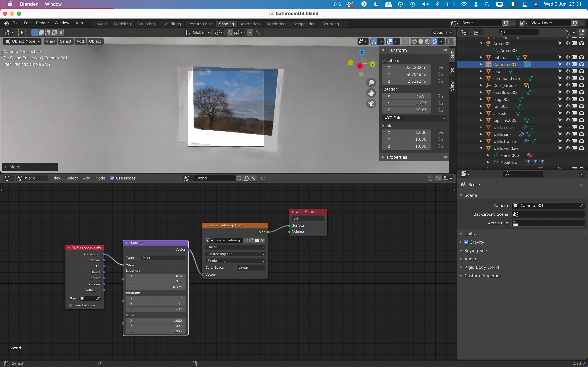Select the Shading tab in workspace
588x367 pixels.
click(226, 24)
